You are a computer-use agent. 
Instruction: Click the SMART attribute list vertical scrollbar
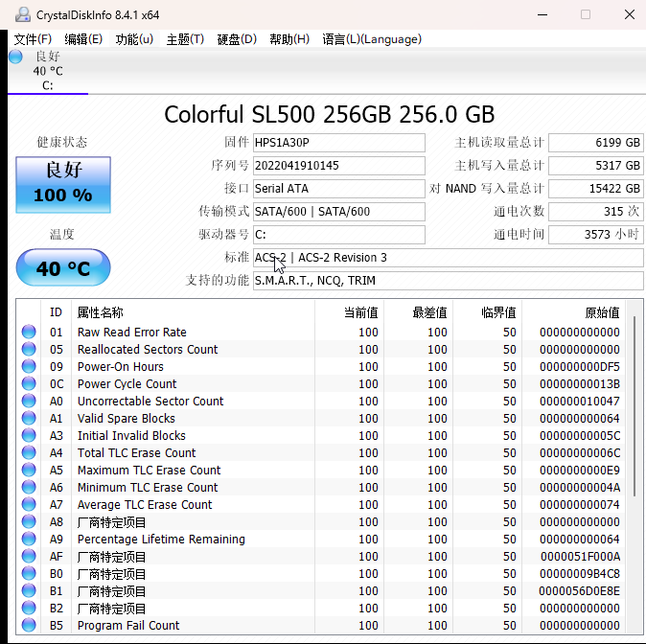click(x=634, y=405)
